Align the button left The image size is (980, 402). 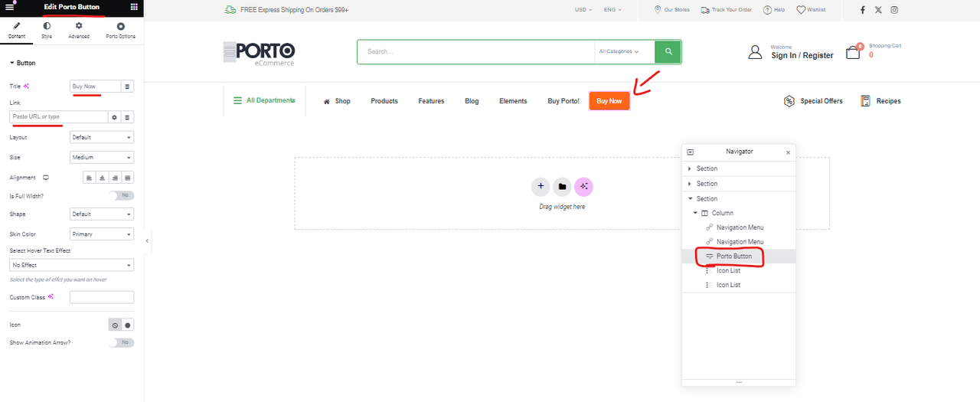point(89,178)
